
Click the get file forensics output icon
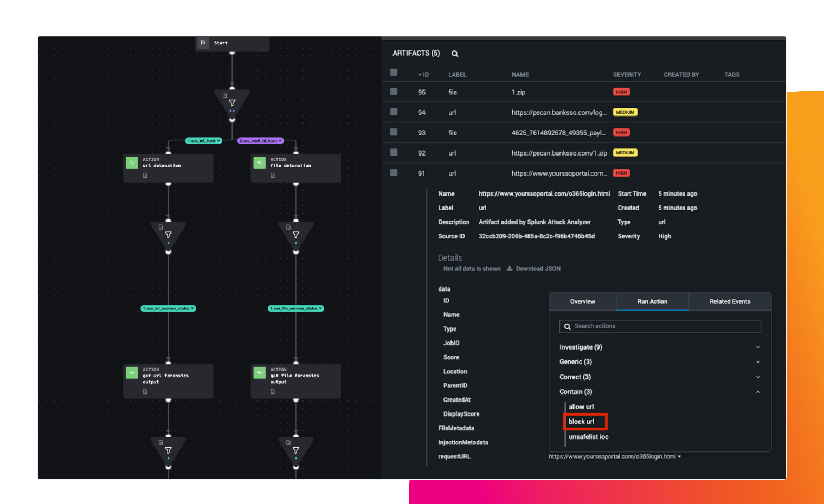click(x=260, y=372)
